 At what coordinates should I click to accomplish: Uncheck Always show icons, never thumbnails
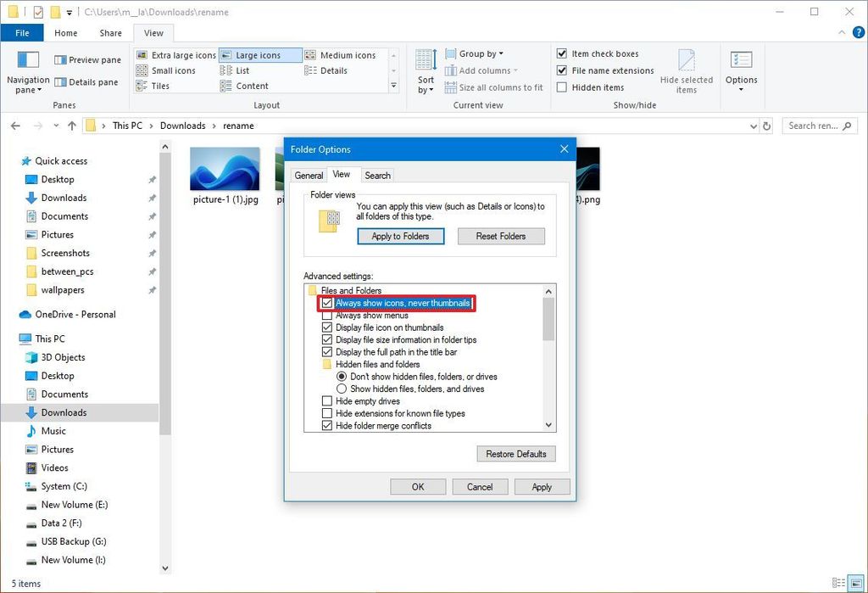pos(326,303)
